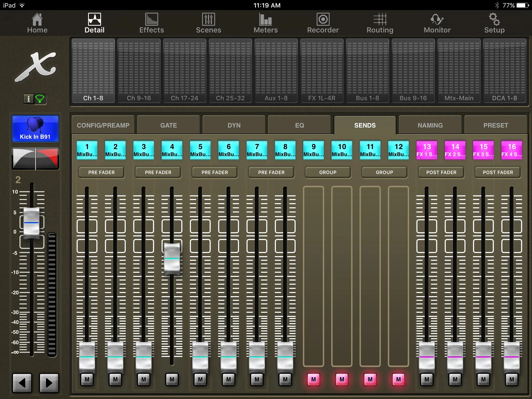Screen dimensions: 532x399
Task: Switch to the EQ tab
Action: 299,125
